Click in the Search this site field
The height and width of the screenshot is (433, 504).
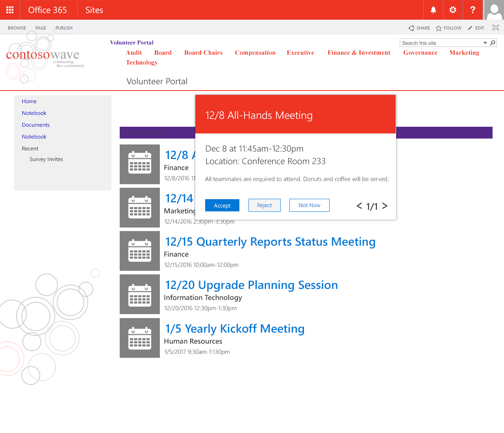[441, 43]
